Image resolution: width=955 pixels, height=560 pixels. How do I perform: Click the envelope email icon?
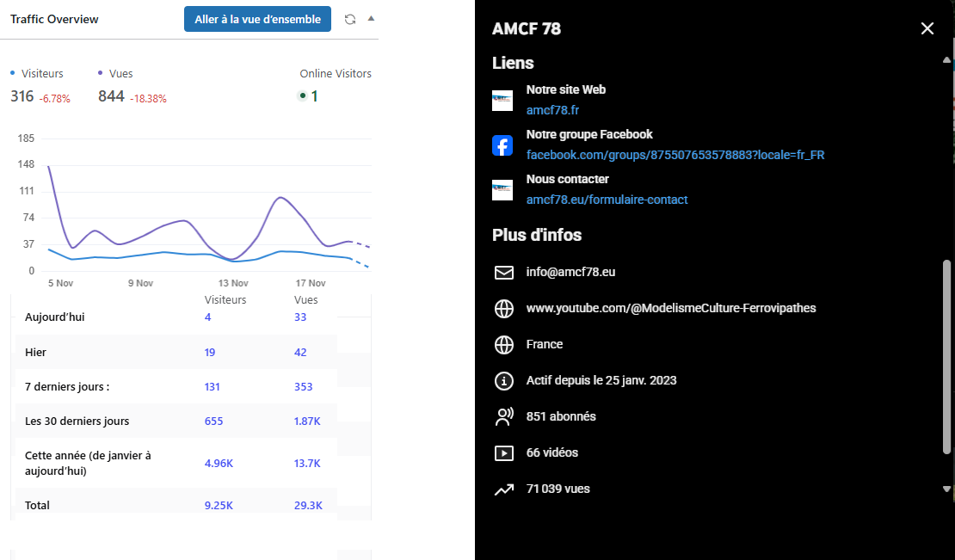click(x=503, y=272)
